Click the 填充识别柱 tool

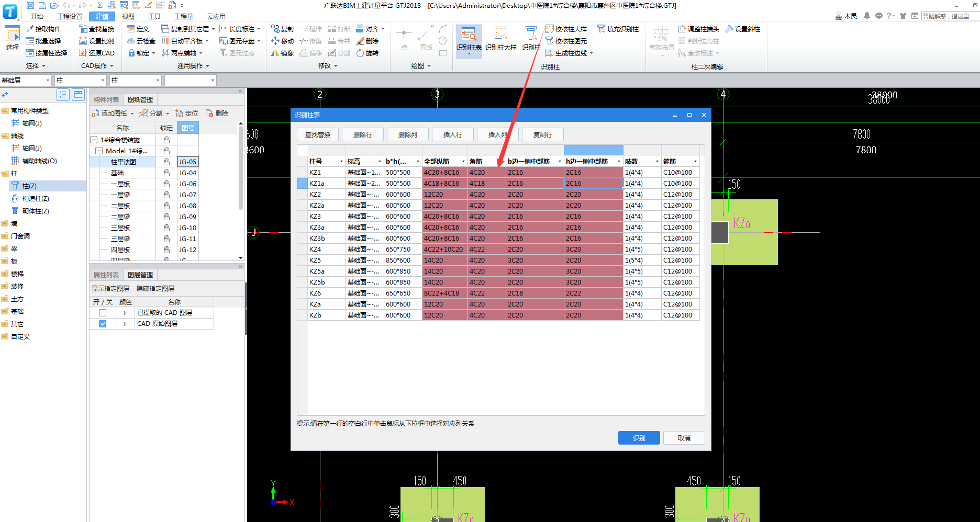[618, 29]
